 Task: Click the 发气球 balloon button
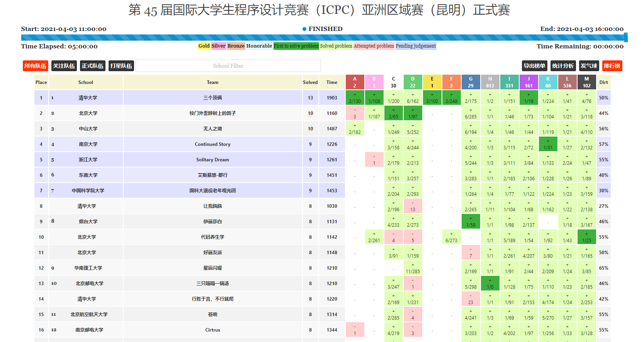(x=589, y=66)
